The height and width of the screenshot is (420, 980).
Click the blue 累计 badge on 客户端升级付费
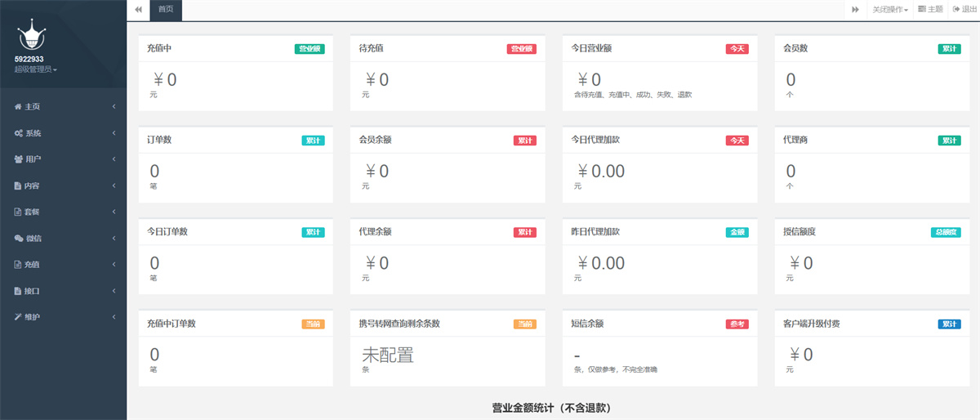(x=949, y=324)
